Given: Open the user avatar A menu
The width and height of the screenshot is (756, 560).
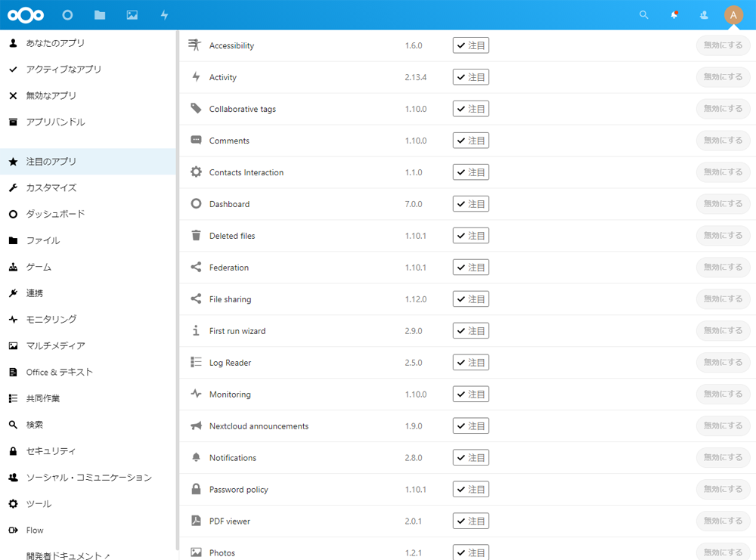Looking at the screenshot, I should (733, 15).
